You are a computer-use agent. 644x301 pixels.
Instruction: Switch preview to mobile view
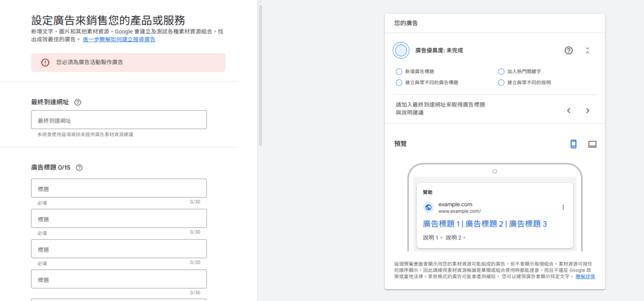pyautogui.click(x=574, y=144)
